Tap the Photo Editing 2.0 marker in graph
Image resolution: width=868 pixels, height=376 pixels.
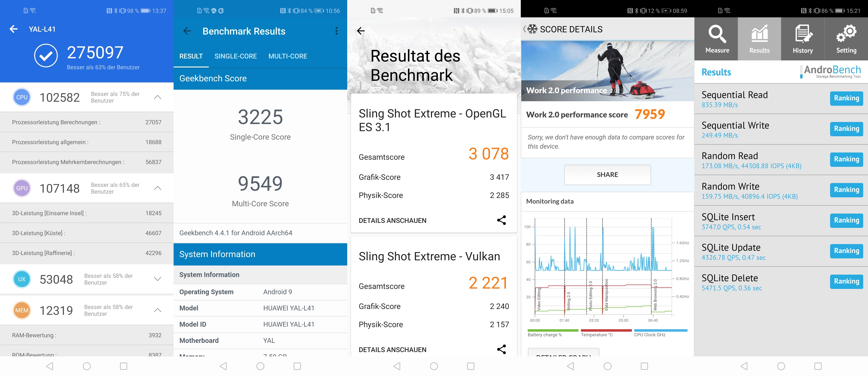pos(590,296)
